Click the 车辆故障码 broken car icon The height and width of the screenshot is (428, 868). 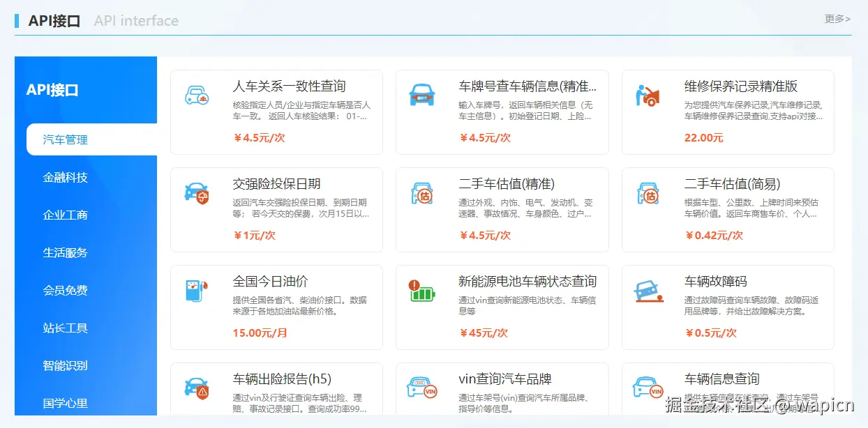tap(648, 292)
